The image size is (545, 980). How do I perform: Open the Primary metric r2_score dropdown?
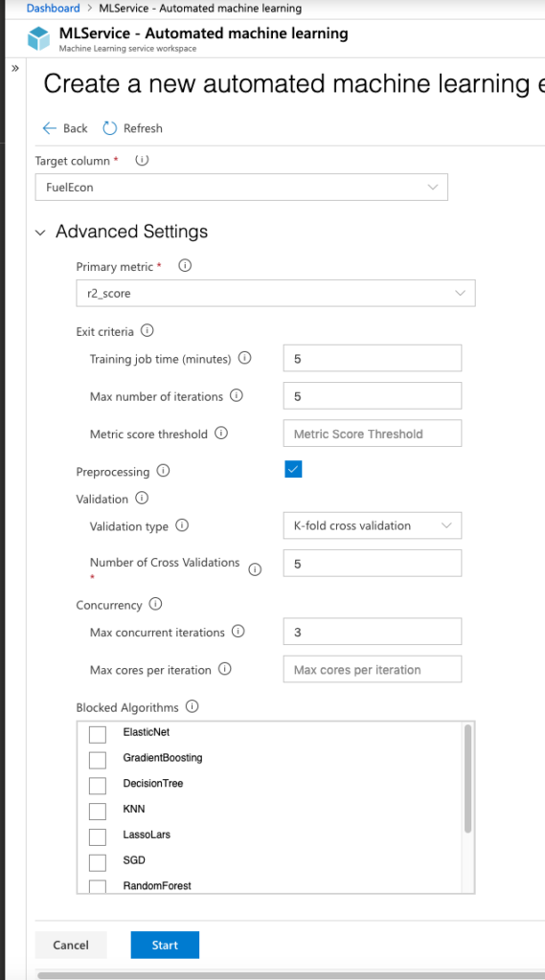pyautogui.click(x=276, y=293)
